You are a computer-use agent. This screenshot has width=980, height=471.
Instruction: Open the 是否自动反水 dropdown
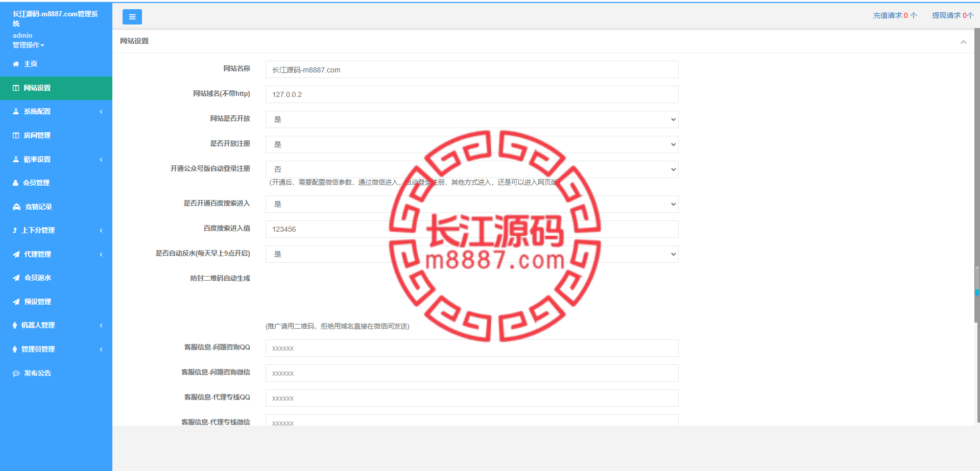[x=472, y=254]
